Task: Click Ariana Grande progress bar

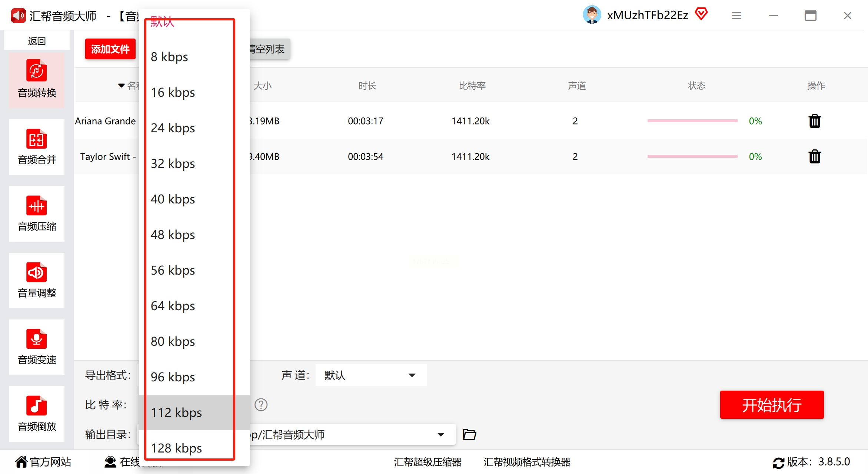Action: (x=692, y=121)
